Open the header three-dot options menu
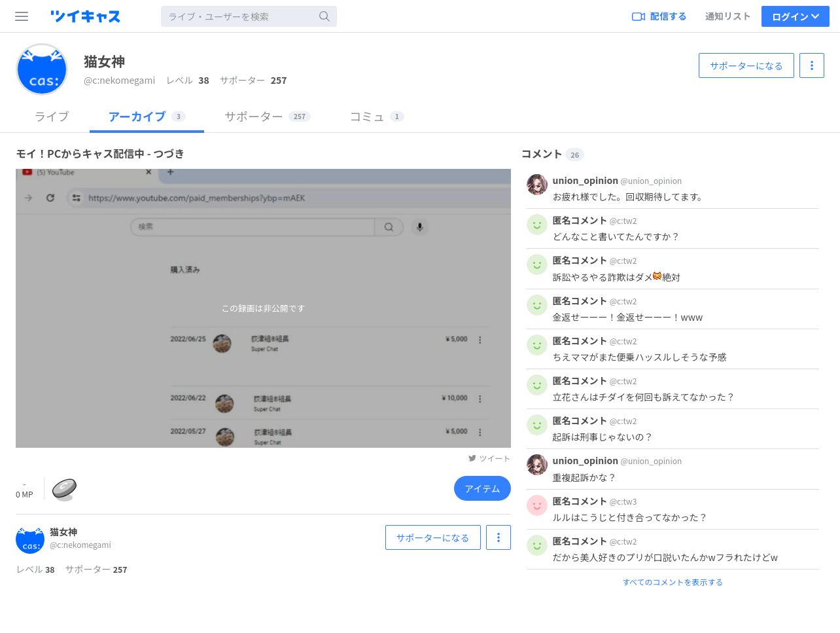This screenshot has width=840, height=633. [x=812, y=65]
